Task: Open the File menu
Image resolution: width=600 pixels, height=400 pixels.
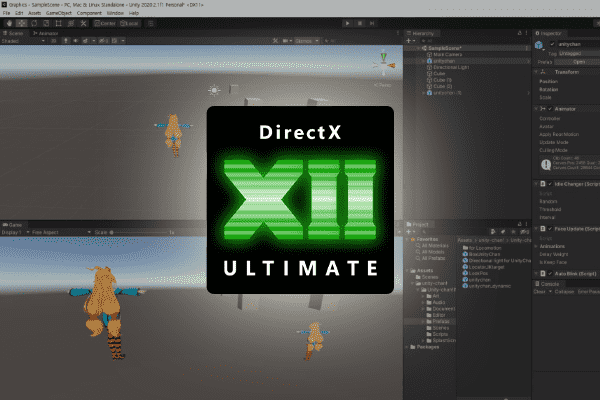Action: click(x=7, y=13)
